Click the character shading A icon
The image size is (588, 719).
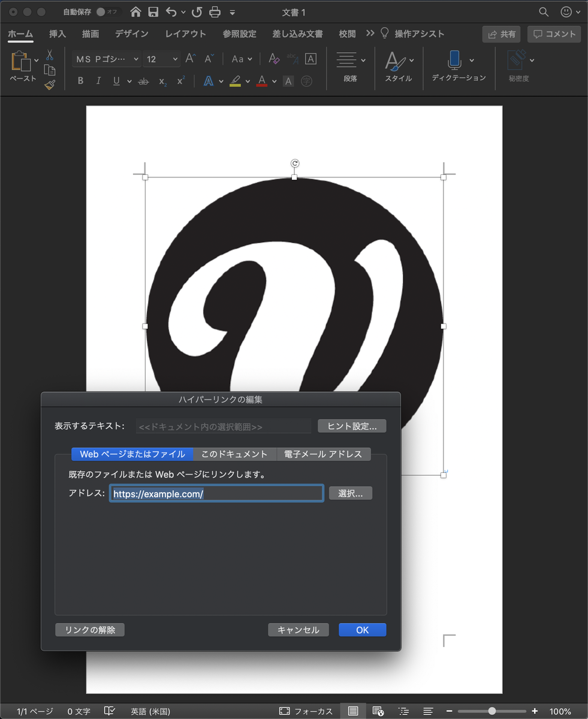288,81
